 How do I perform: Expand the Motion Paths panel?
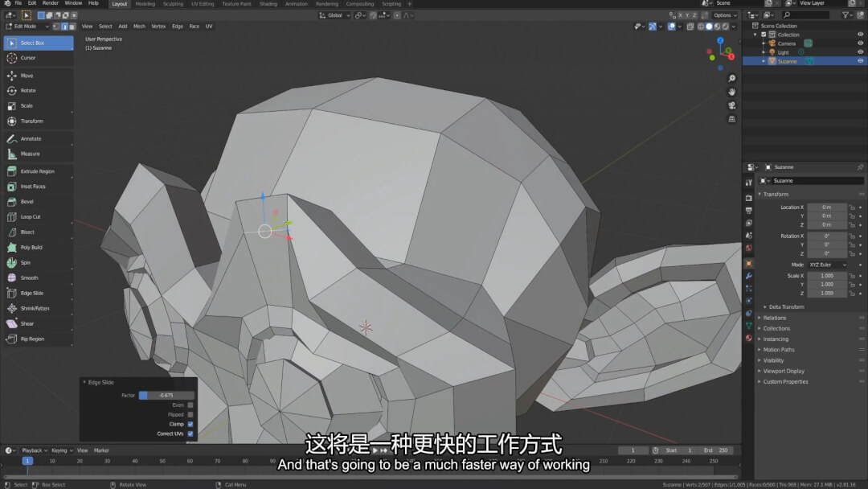coord(779,349)
